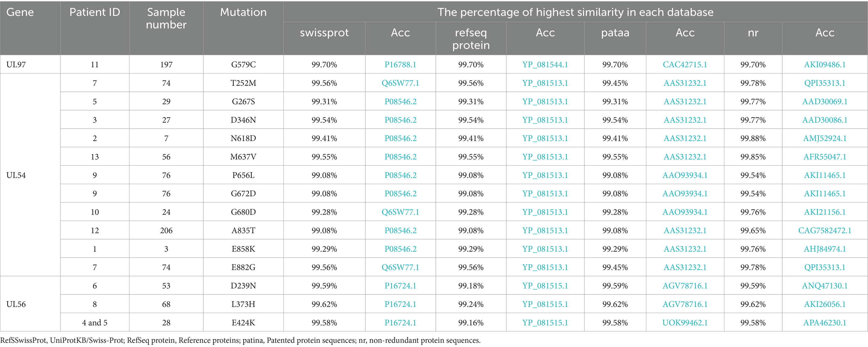This screenshot has width=868, height=347.
Task: Click the Patient ID column header
Action: [95, 13]
